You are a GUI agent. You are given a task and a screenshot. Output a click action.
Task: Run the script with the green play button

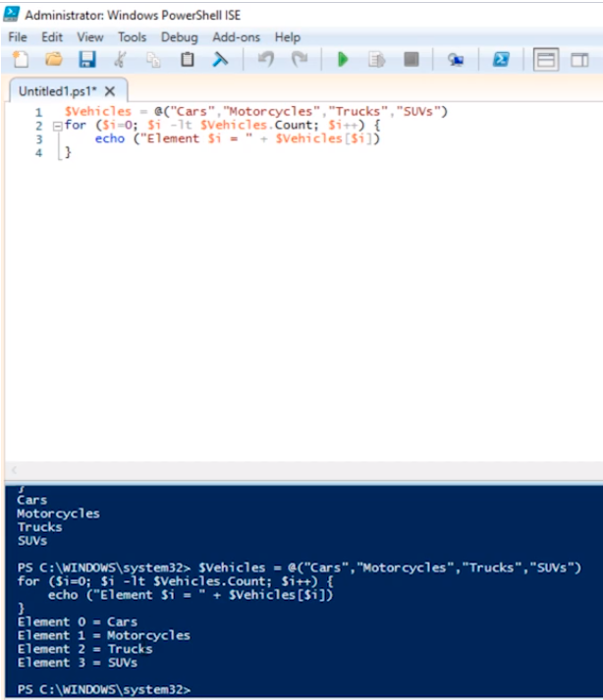(343, 60)
